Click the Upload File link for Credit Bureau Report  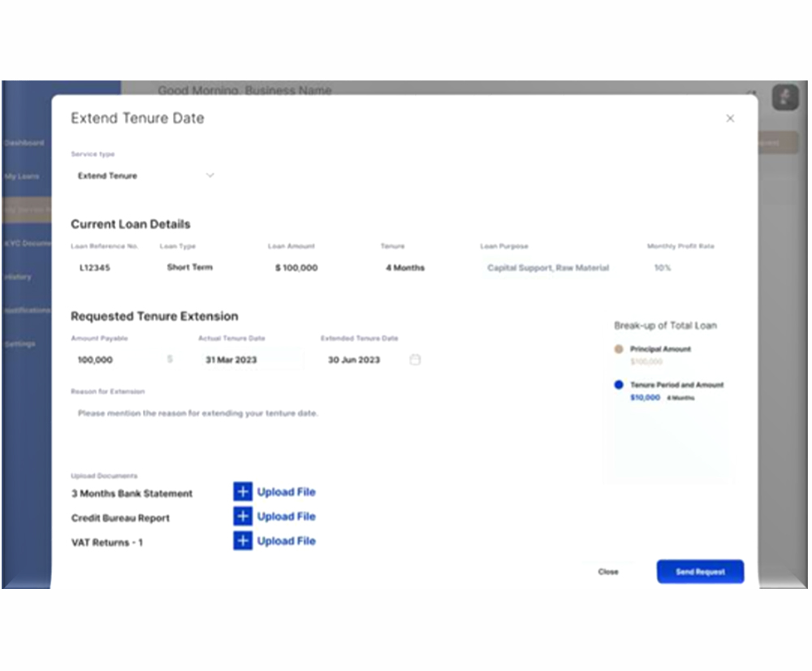coord(286,517)
